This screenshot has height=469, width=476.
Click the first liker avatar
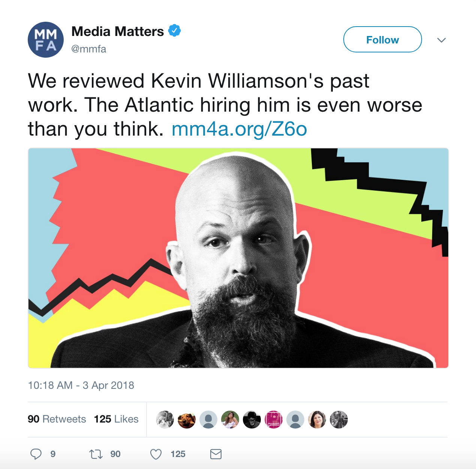point(165,420)
